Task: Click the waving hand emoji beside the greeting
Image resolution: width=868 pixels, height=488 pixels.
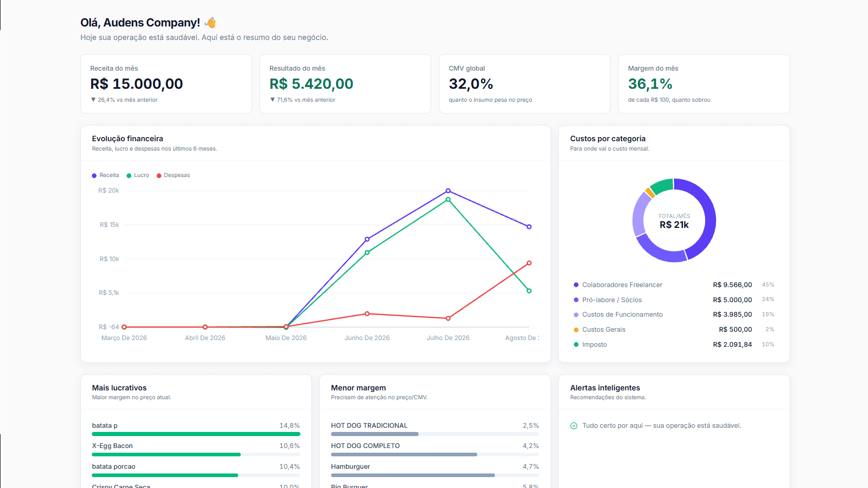Action: pyautogui.click(x=210, y=22)
